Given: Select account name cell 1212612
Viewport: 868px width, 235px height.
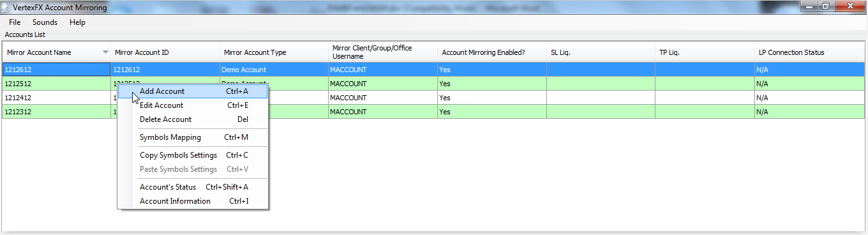Looking at the screenshot, I should pyautogui.click(x=56, y=70).
